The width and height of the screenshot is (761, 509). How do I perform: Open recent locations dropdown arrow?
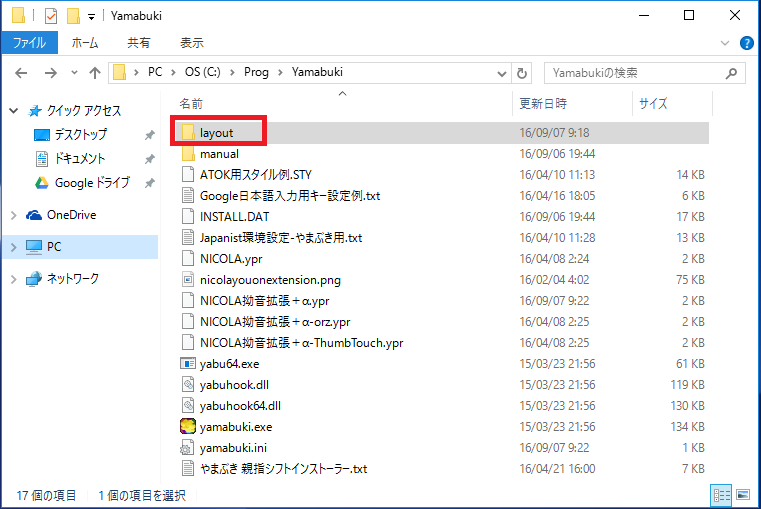tap(74, 73)
